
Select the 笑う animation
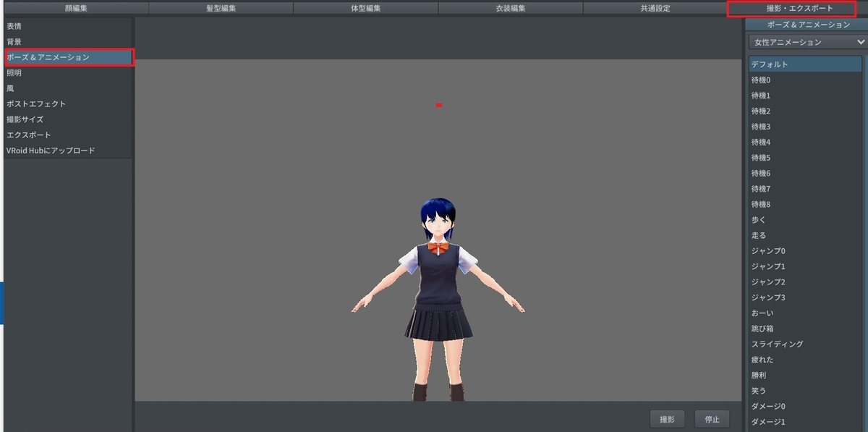pos(807,391)
